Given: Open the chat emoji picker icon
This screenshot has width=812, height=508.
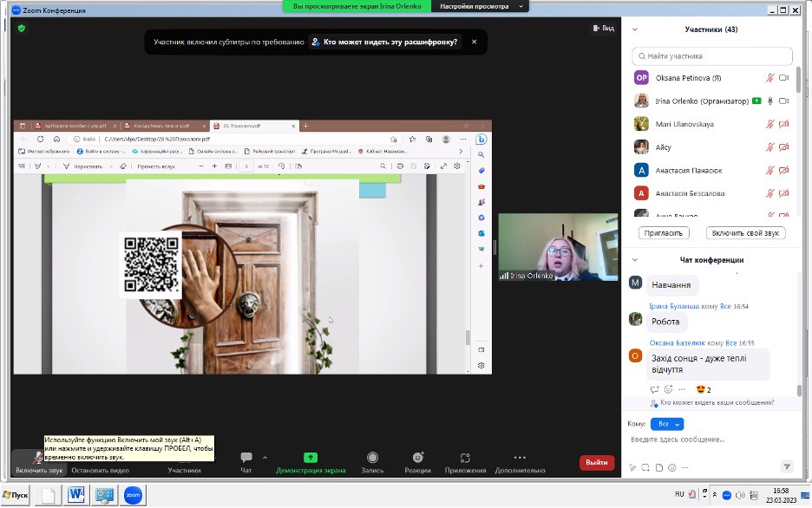Looking at the screenshot, I should click(672, 467).
